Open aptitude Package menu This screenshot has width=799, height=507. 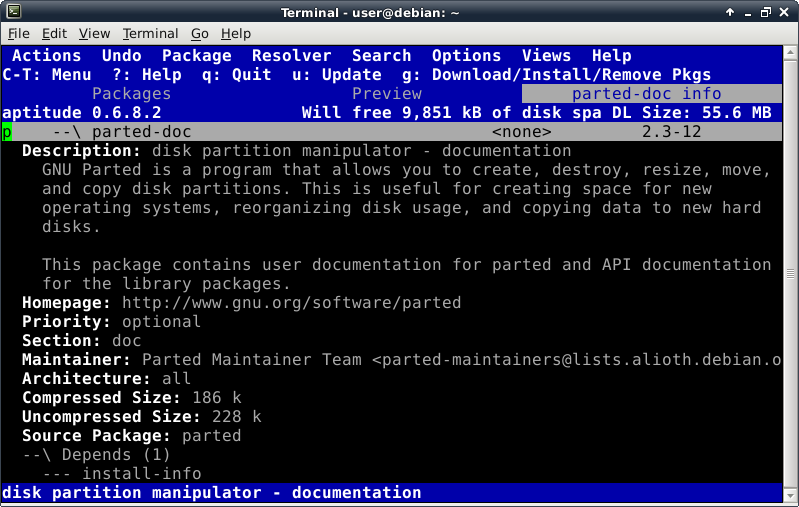pos(196,56)
